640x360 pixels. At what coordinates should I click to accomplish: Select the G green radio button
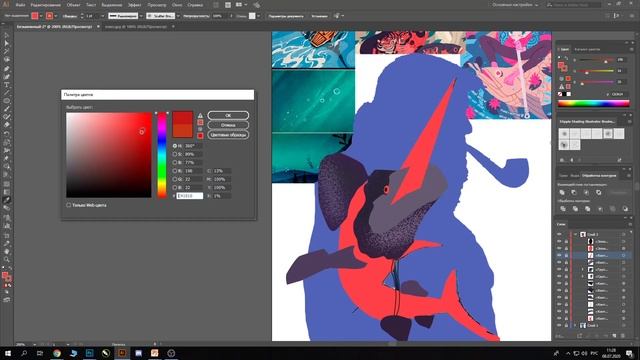pyautogui.click(x=175, y=179)
